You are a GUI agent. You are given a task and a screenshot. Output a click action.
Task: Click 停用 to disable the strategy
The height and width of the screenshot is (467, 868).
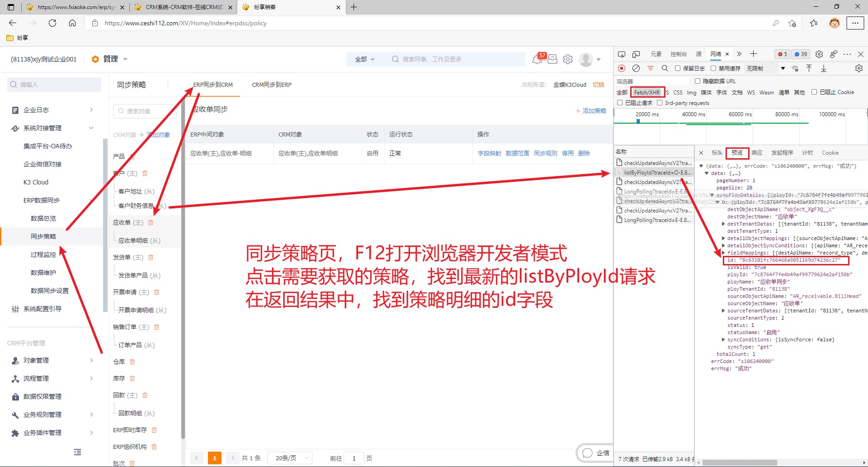tap(568, 153)
